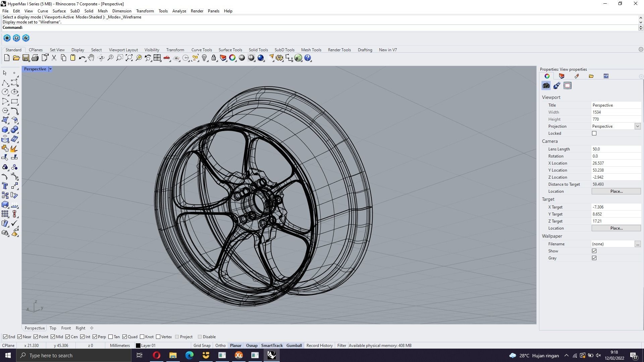
Task: Select the Polygon tool in left sidebar
Action: 5,111
